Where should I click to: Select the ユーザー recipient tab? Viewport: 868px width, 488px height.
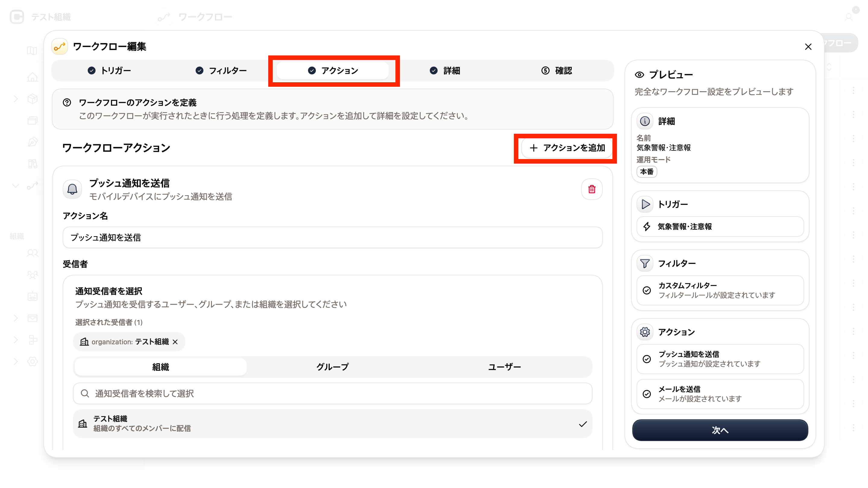click(x=505, y=367)
